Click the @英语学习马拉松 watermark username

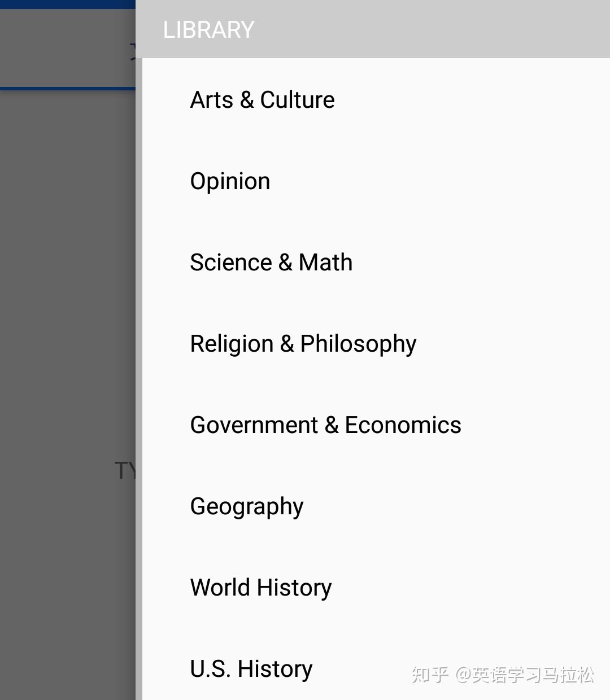click(x=525, y=675)
